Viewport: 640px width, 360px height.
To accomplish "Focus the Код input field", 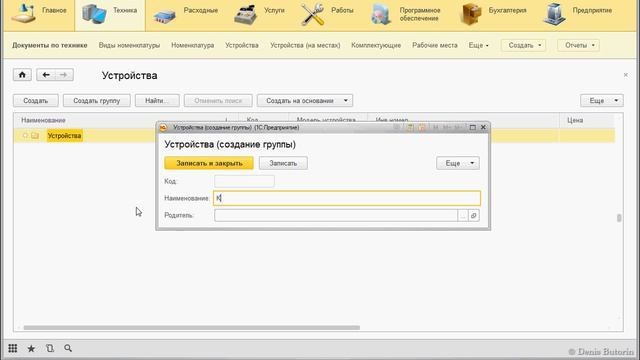I will (244, 181).
